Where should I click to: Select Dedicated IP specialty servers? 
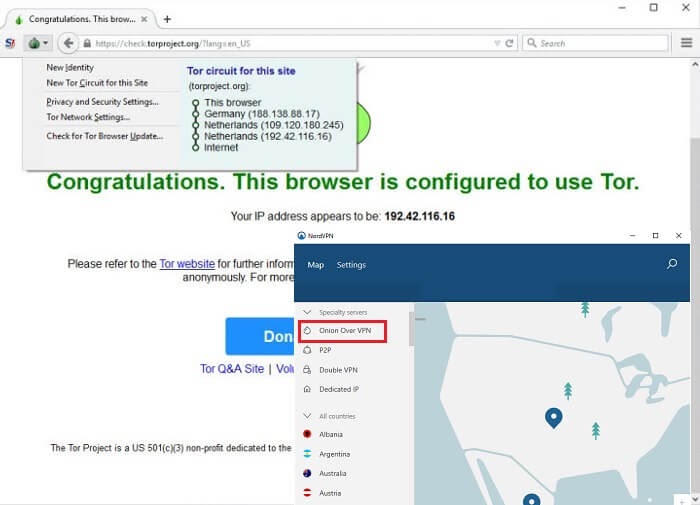339,389
